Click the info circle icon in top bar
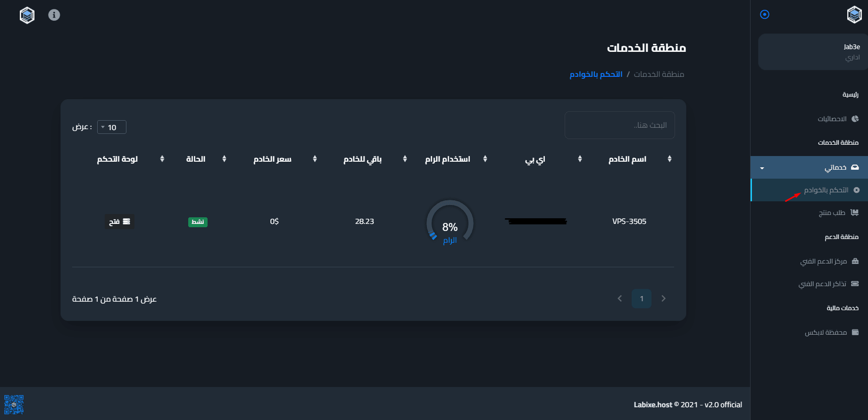Viewport: 868px width, 420px height. click(x=54, y=15)
